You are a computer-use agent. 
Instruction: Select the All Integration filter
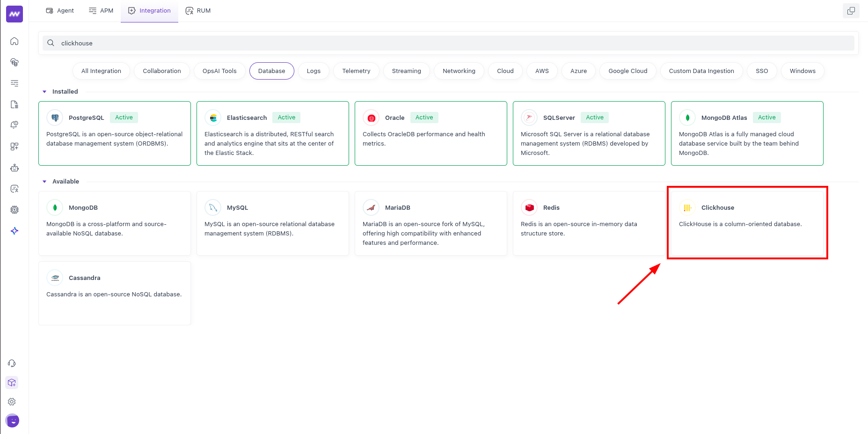(x=101, y=71)
